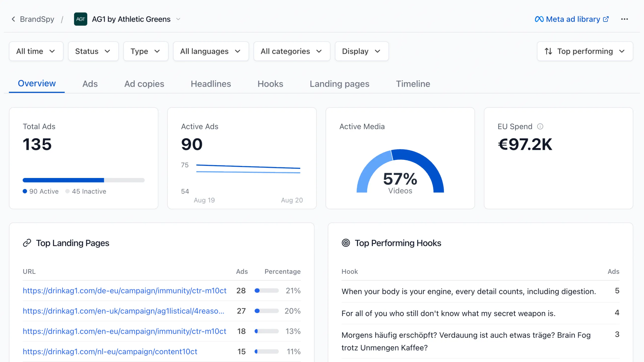The height and width of the screenshot is (362, 644).
Task: Open the en-eu immunity campaign URL
Action: click(x=125, y=331)
